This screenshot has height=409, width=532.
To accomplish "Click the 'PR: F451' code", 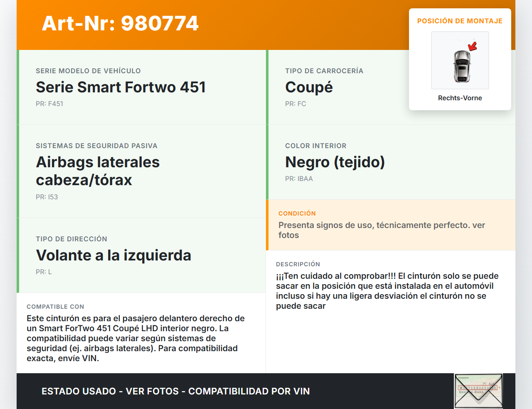I will [x=49, y=104].
